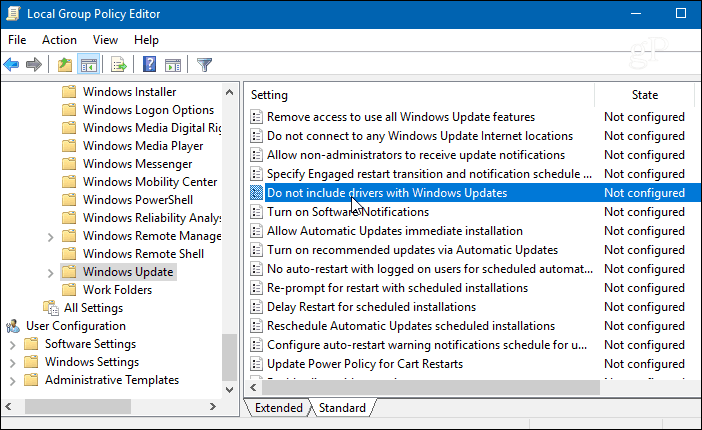Expand the Windows Update tree node
This screenshot has width=702, height=430.
pyautogui.click(x=50, y=273)
